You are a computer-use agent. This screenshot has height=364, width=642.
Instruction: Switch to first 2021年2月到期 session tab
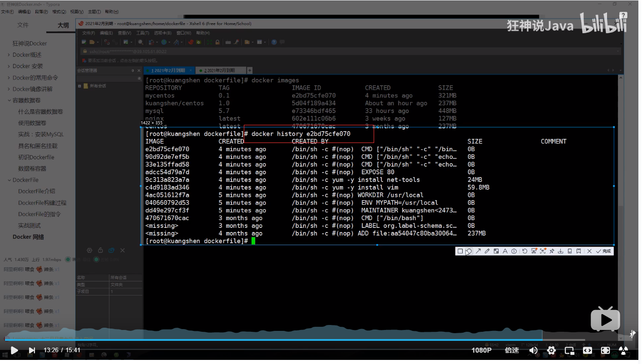click(x=169, y=70)
